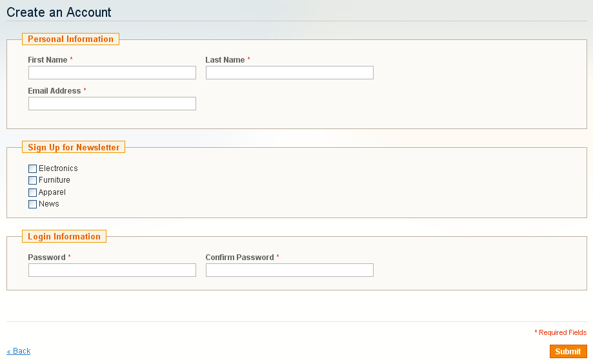Go back using the « Back link
The image size is (593, 364).
click(19, 351)
